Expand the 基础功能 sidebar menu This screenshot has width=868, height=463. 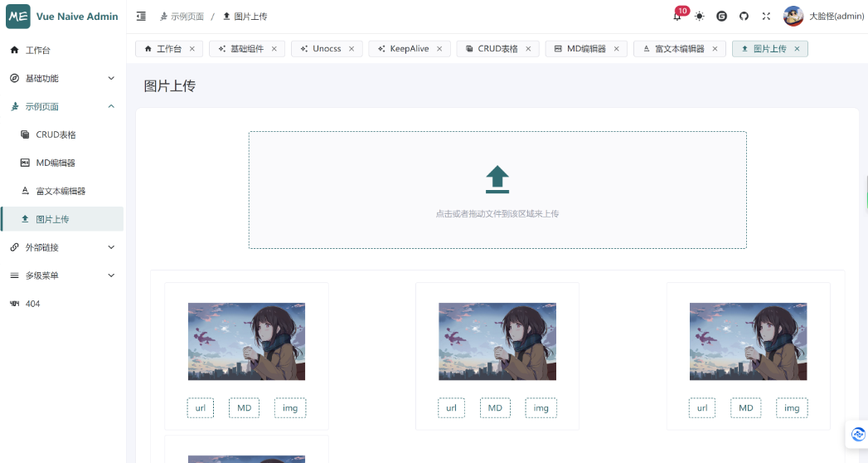coord(62,78)
